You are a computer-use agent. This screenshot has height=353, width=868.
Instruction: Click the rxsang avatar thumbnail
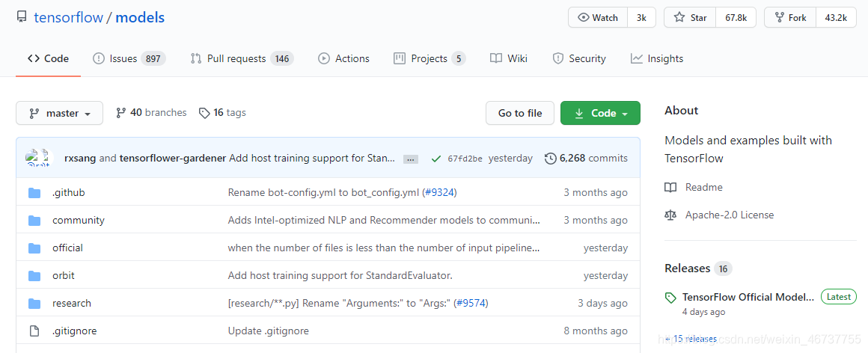coord(32,158)
